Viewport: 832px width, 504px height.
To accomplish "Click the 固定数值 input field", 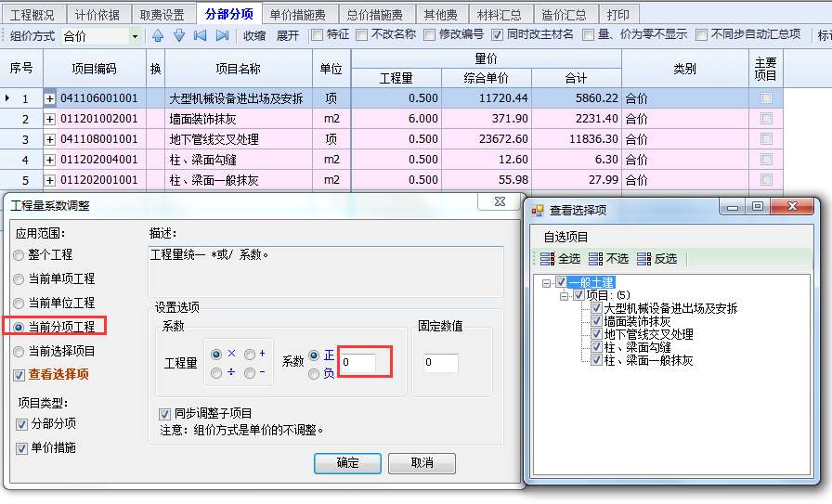I will click(x=441, y=363).
